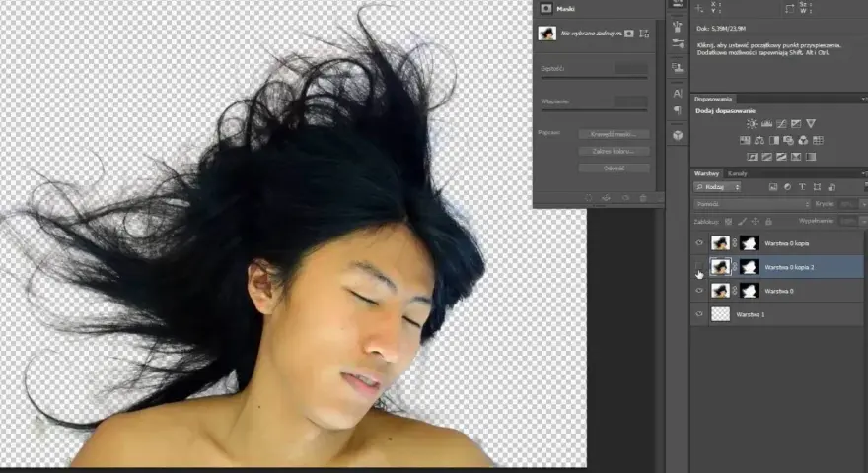Click the Dok: 5,39M/23,9M text
Image resolution: width=868 pixels, height=473 pixels.
coord(721,29)
